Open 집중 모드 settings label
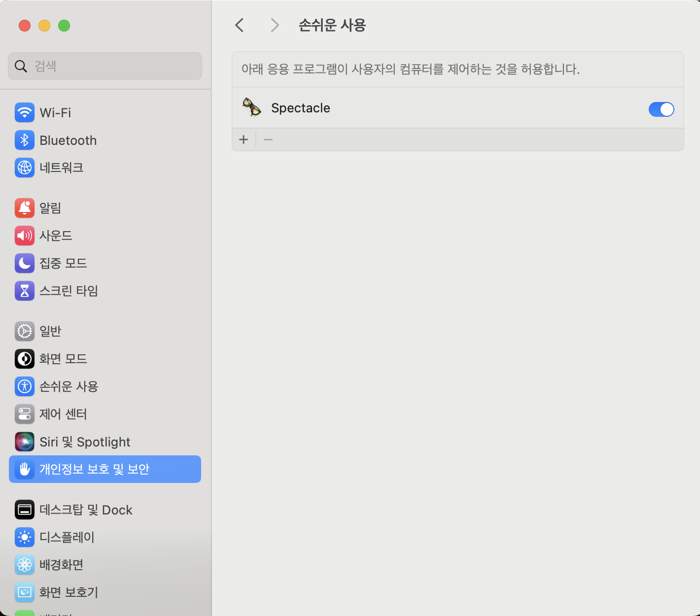The width and height of the screenshot is (700, 616). tap(63, 263)
